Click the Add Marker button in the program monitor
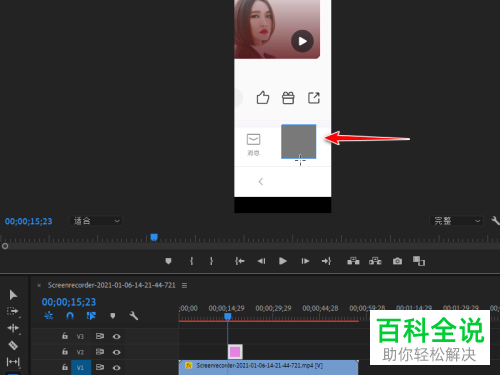Image resolution: width=500 pixels, height=375 pixels. tap(168, 261)
